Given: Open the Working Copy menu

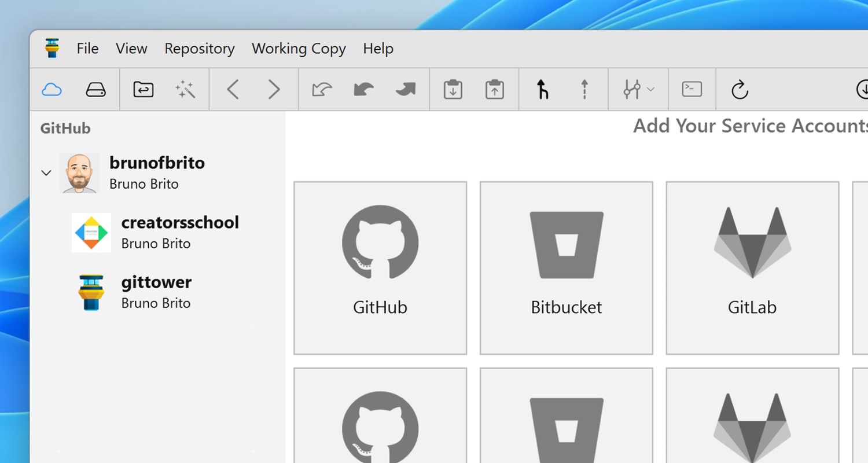Looking at the screenshot, I should [x=299, y=49].
